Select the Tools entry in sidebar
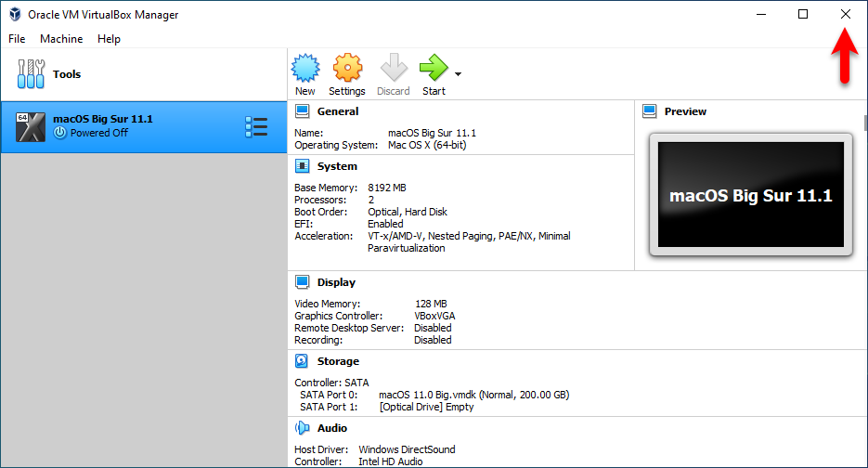Image resolution: width=868 pixels, height=468 pixels. coord(144,74)
